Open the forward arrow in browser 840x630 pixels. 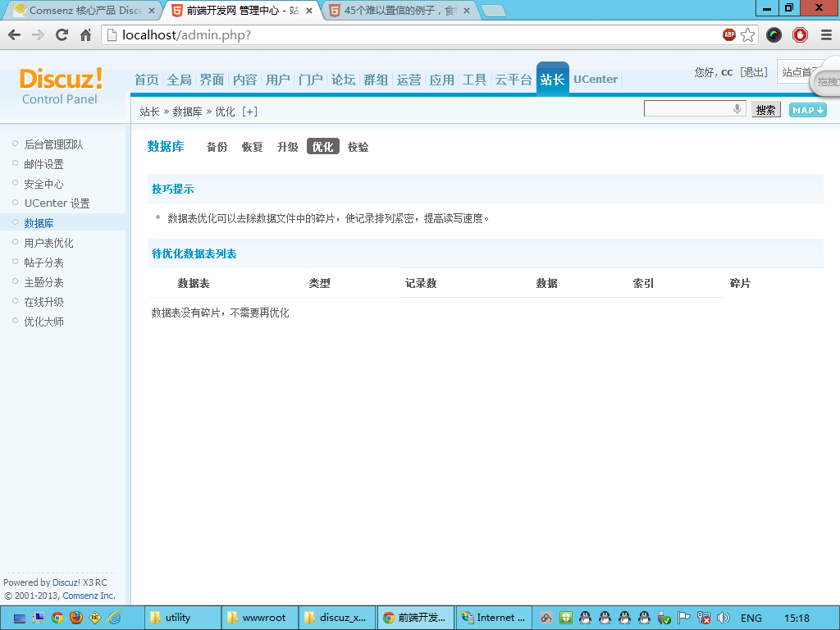click(x=38, y=35)
